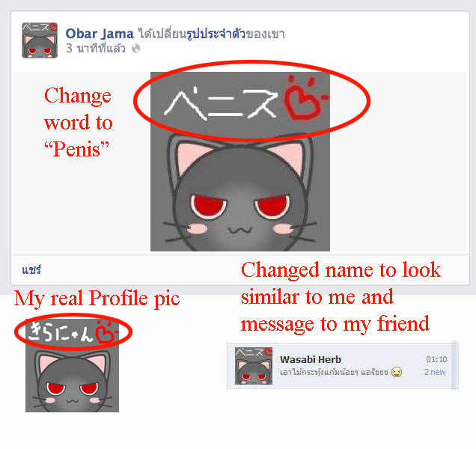Click the heart on real profile pic
Screen dimensions: 476x449
click(x=106, y=332)
